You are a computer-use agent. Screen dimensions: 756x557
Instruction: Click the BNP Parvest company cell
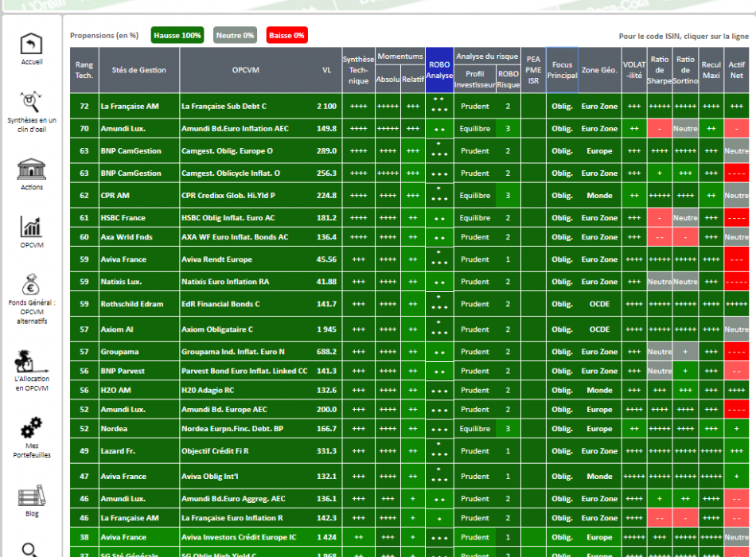[x=138, y=371]
